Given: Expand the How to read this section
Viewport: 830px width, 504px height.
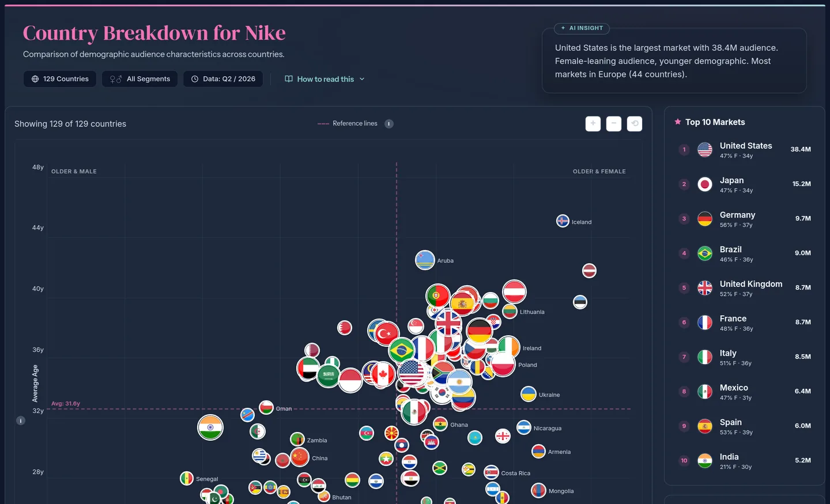Looking at the screenshot, I should 325,79.
